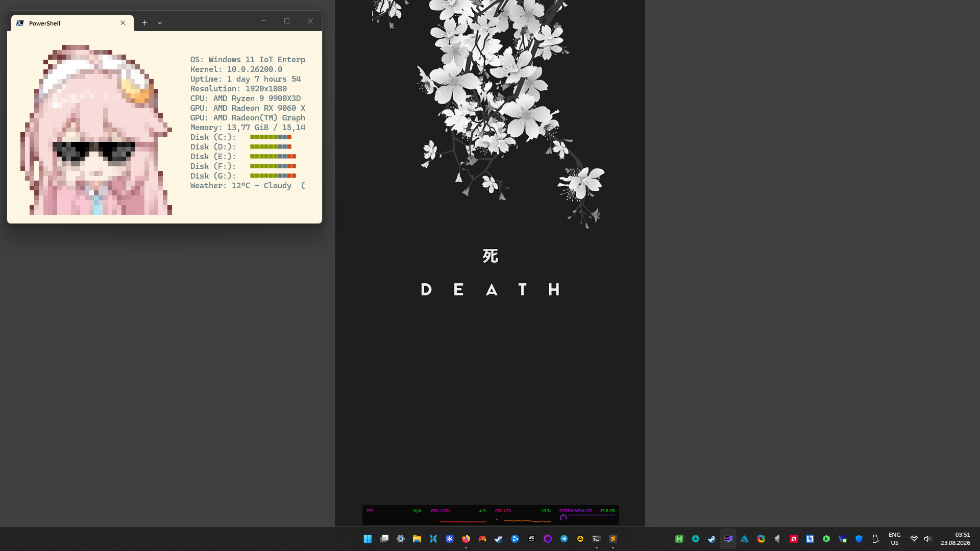Screen dimensions: 980x551
Task: Launch Firefox from the taskbar
Action: [x=466, y=539]
